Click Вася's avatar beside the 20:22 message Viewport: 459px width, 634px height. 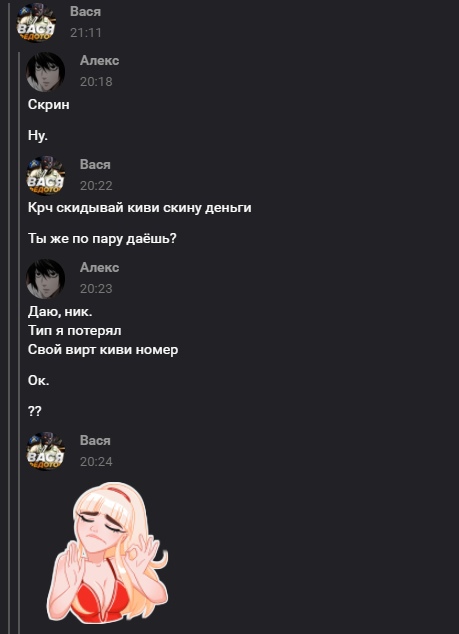click(46, 175)
